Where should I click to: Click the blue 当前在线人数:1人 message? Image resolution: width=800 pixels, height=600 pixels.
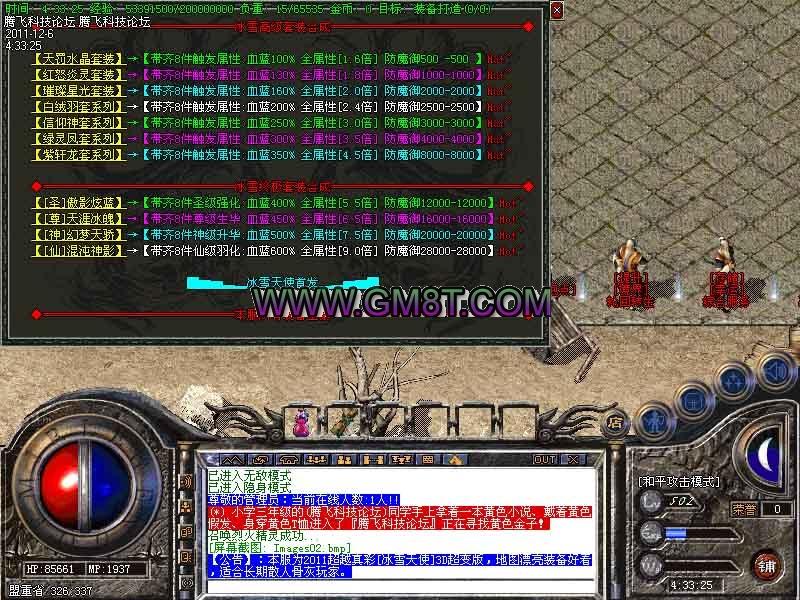(x=304, y=500)
